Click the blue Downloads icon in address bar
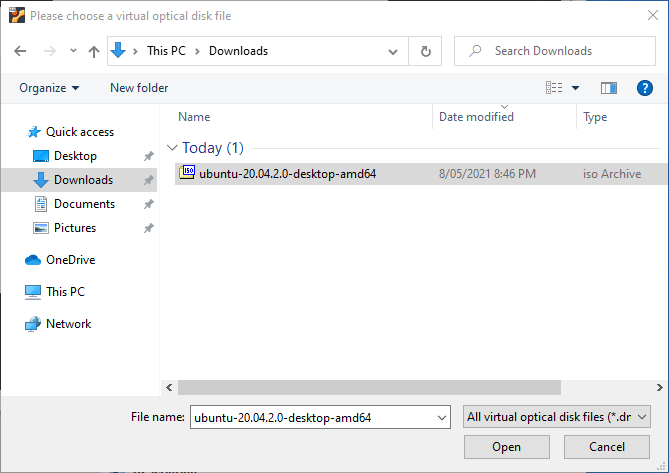The image size is (669, 473). click(x=118, y=50)
